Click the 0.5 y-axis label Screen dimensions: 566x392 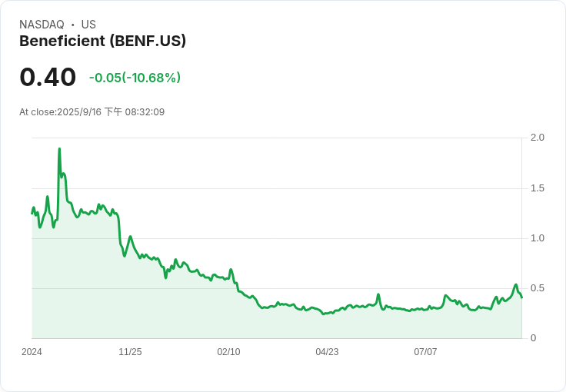pos(538,288)
